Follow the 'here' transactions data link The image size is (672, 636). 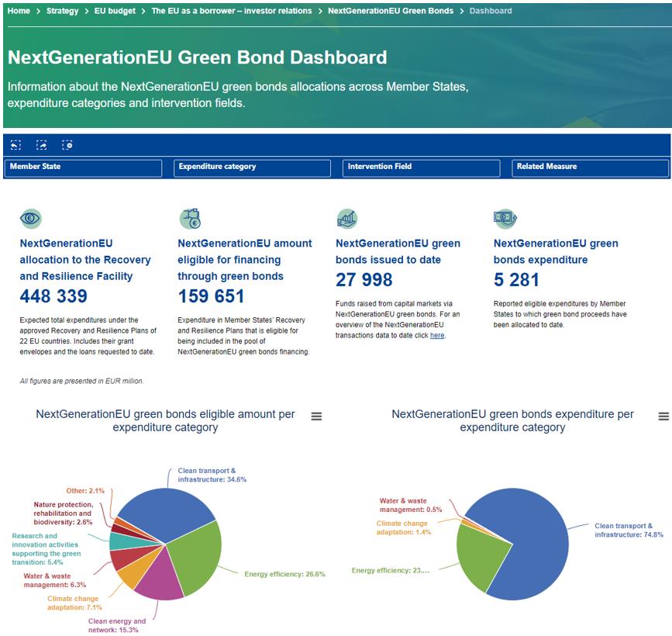pyautogui.click(x=437, y=335)
